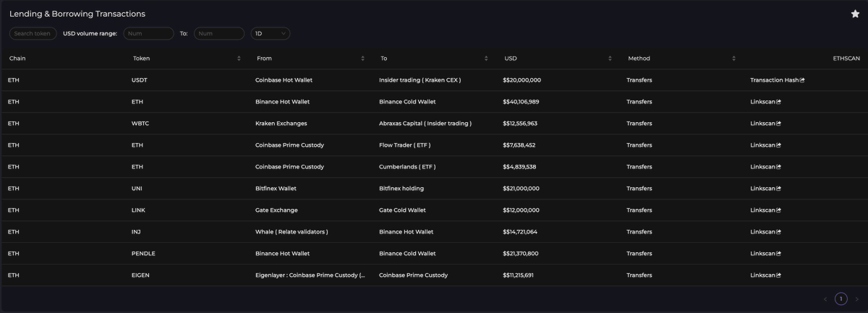Open Linkscan link for EIGEN row
This screenshot has height=313, width=868.
click(765, 275)
